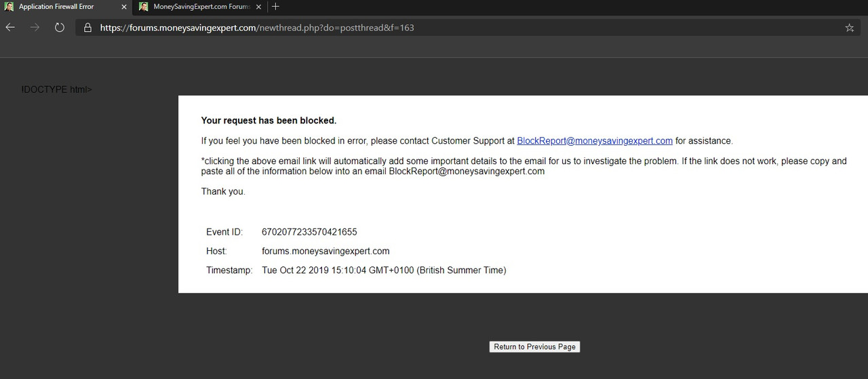The image size is (868, 379).
Task: Click the Return to Previous Page button
Action: pos(534,346)
